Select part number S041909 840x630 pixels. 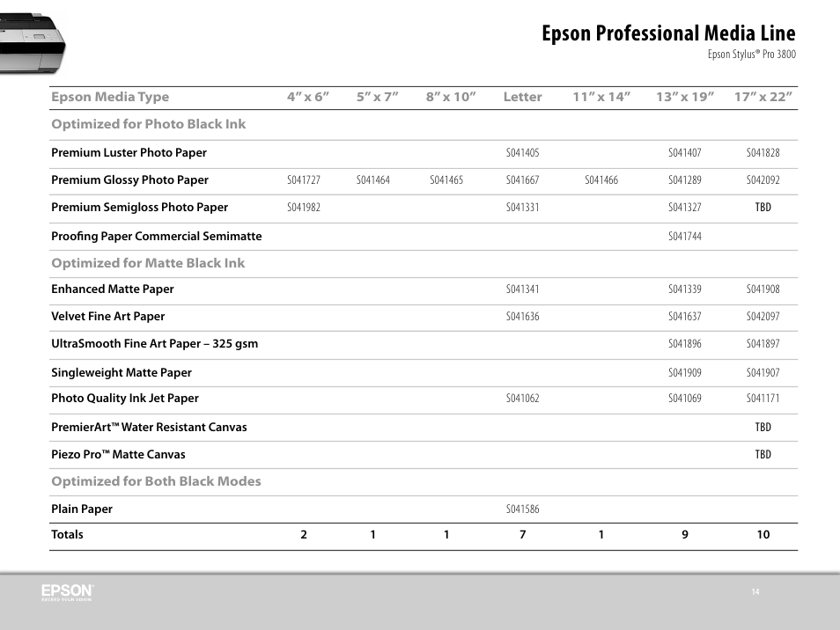point(685,372)
